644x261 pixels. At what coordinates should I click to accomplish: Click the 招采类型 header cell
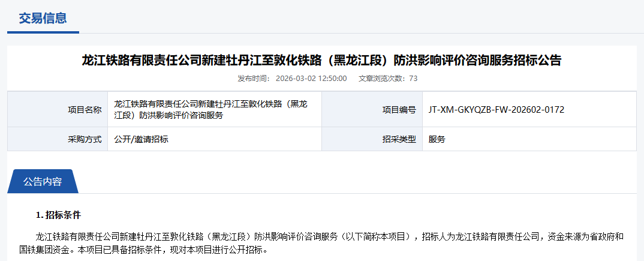click(x=399, y=139)
